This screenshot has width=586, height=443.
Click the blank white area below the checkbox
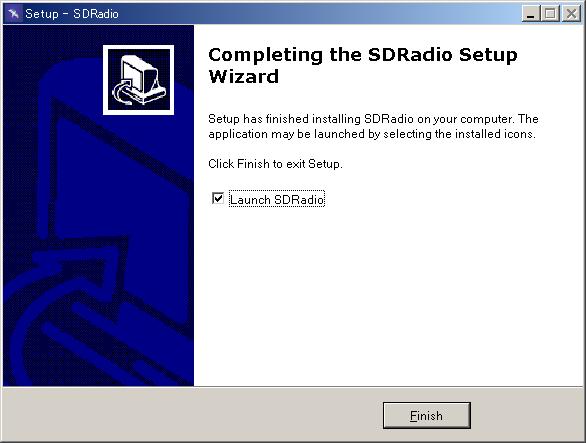(x=389, y=295)
